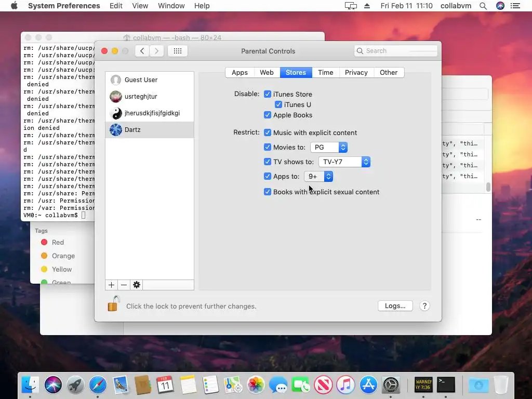
Task: Switch to the Privacy tab
Action: coord(356,72)
